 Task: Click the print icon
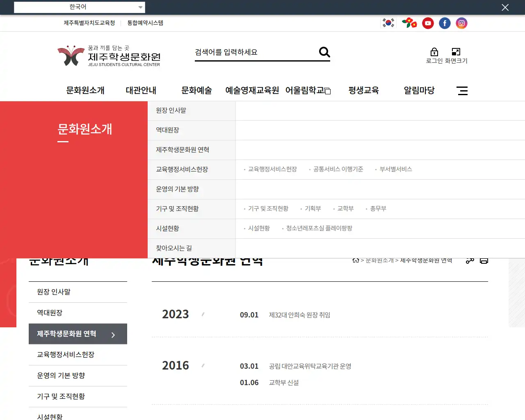[484, 261]
